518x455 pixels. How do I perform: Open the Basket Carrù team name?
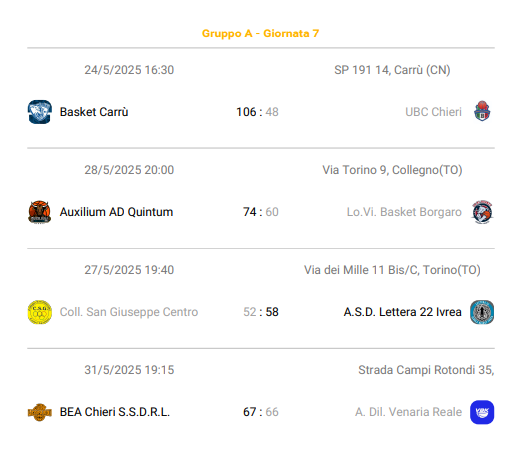coord(94,112)
